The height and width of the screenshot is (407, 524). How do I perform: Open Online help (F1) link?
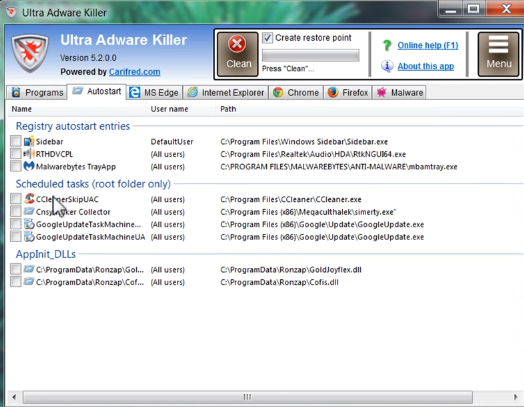tap(428, 45)
